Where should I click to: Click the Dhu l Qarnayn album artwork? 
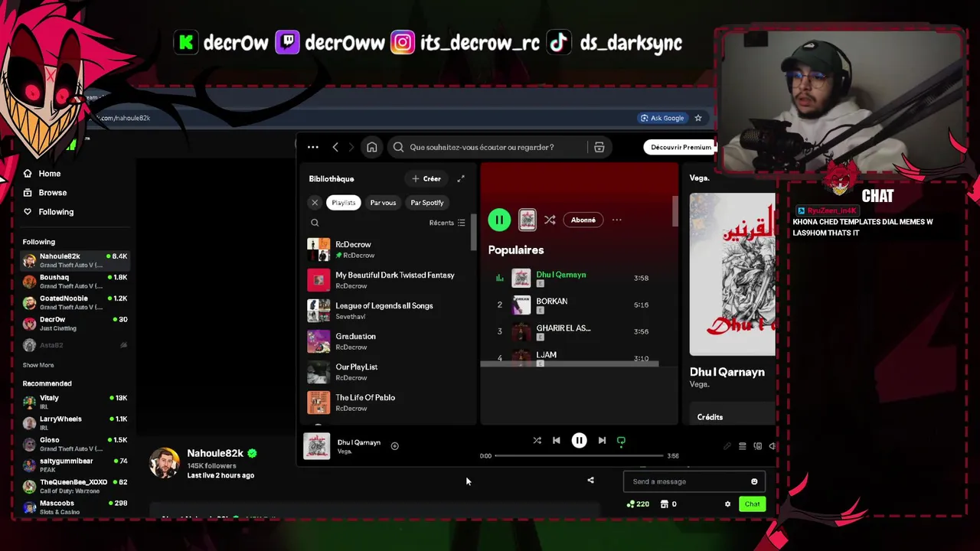tap(733, 275)
